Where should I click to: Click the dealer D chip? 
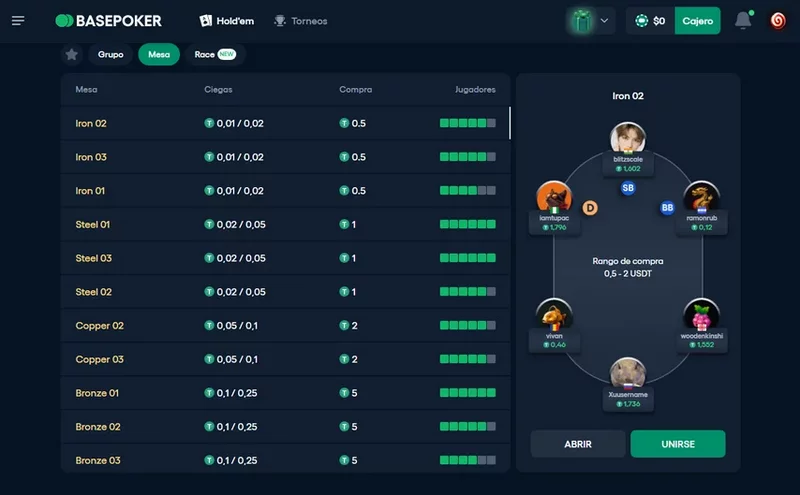(590, 207)
